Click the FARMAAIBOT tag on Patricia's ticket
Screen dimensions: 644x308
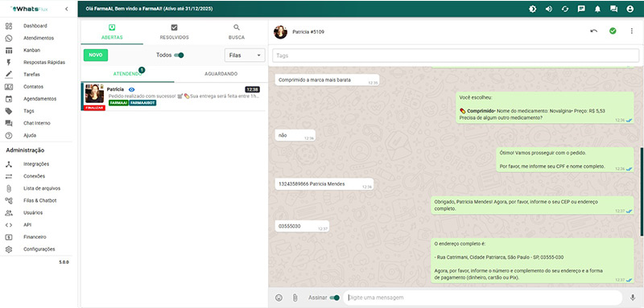click(x=142, y=102)
